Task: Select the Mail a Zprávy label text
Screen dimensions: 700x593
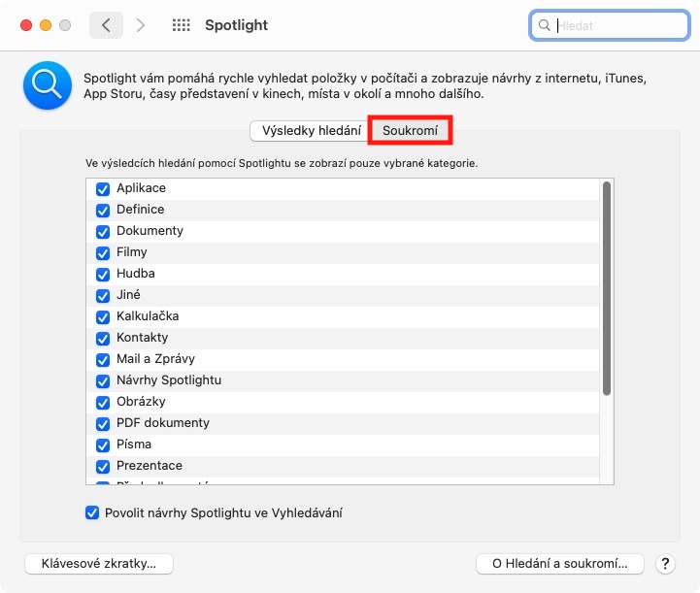Action: (155, 359)
